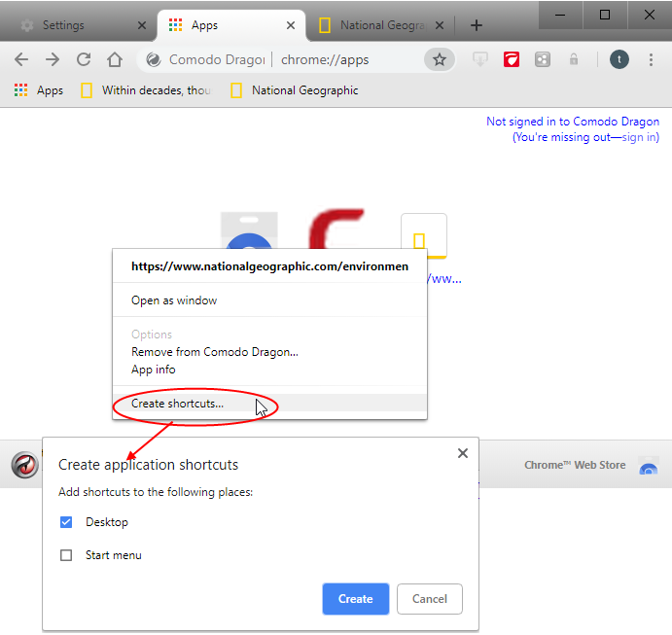Click the padlock extension icon

[x=574, y=59]
